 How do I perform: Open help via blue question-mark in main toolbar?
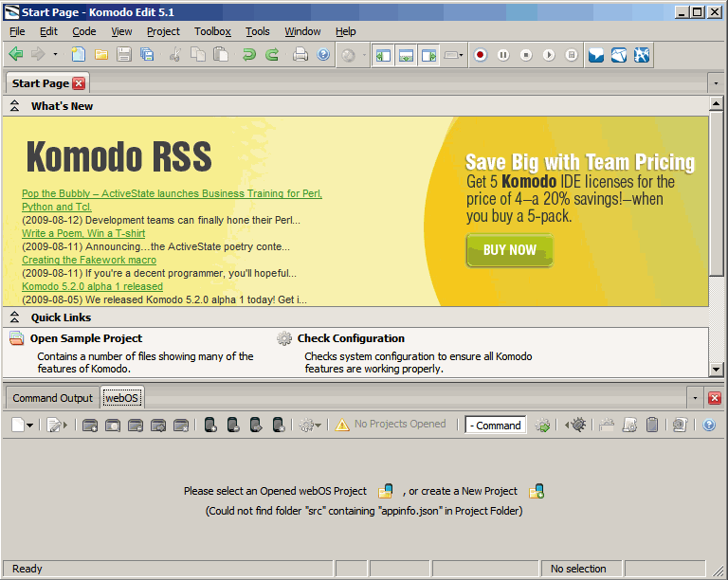323,55
